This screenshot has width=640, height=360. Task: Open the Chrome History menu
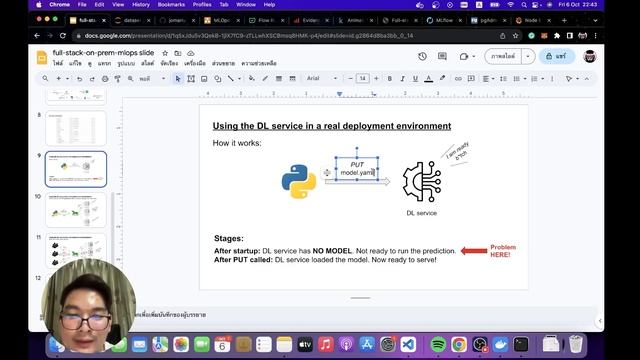coord(141,4)
